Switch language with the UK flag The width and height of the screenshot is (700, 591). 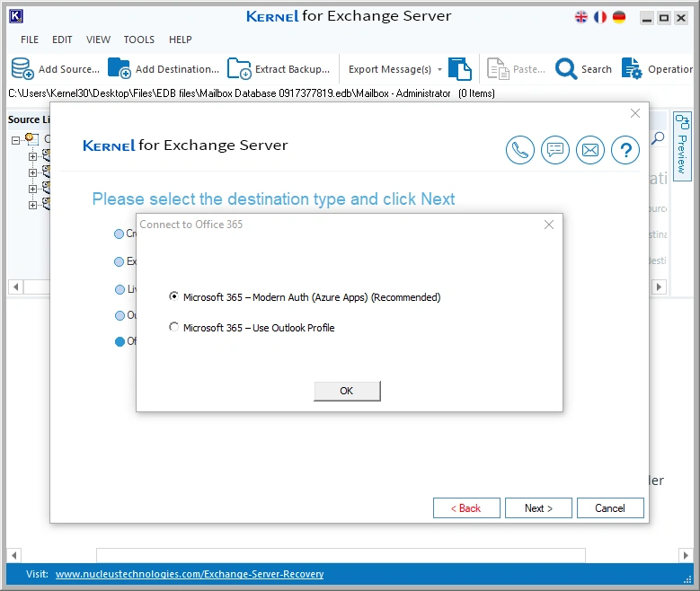pyautogui.click(x=581, y=17)
